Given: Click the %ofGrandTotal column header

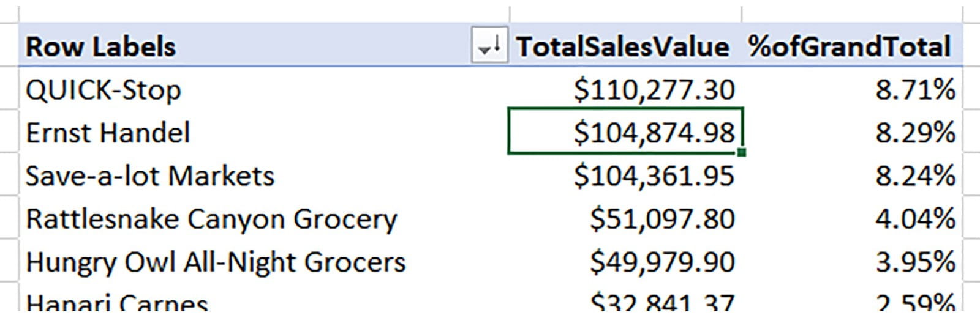Looking at the screenshot, I should coord(849,47).
